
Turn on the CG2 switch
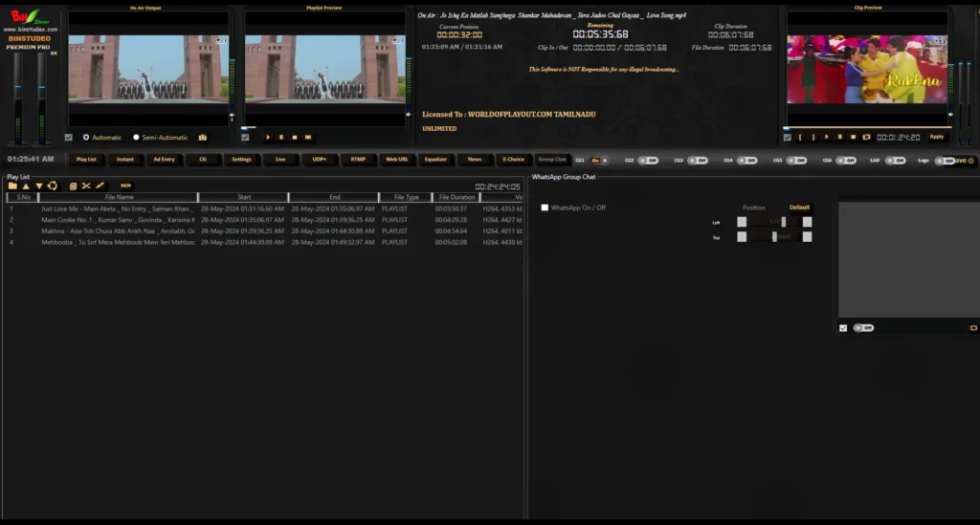tap(648, 161)
